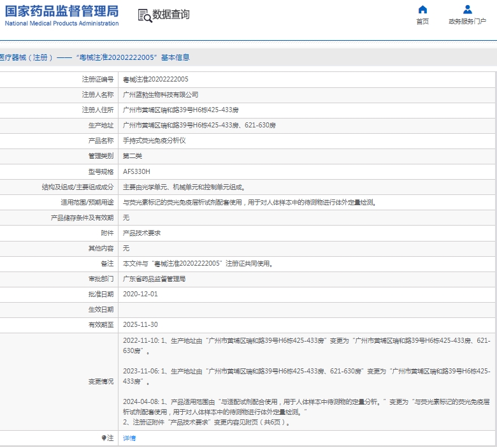
Task: Click the 2024-04-08 change record entry
Action: pyautogui.click(x=307, y=412)
